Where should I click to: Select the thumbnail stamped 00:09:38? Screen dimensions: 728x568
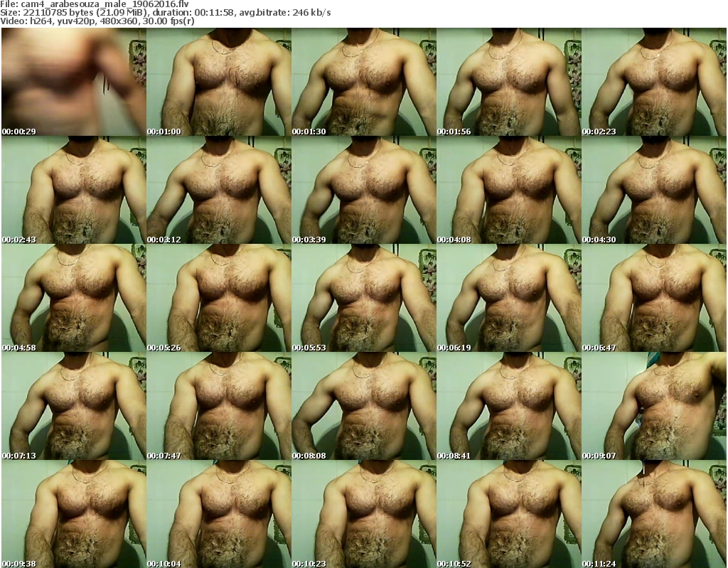pos(74,514)
